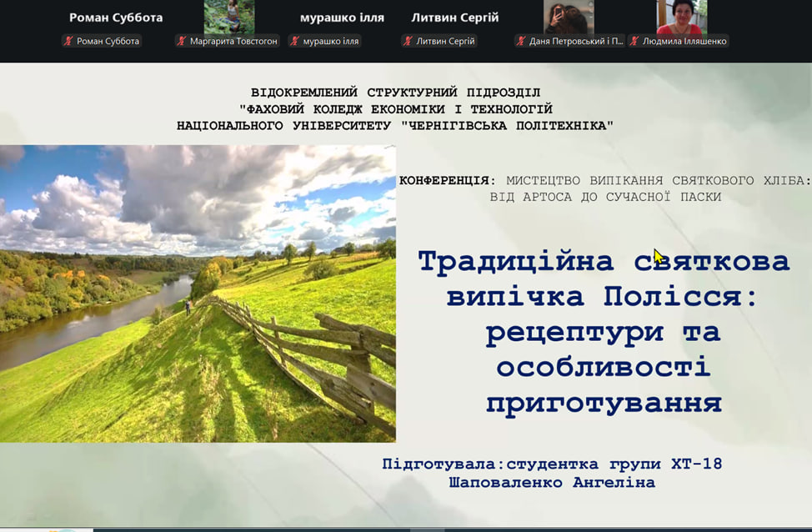Select Даня Петровський's video thumbnail
This screenshot has width=812, height=532.
[x=569, y=17]
